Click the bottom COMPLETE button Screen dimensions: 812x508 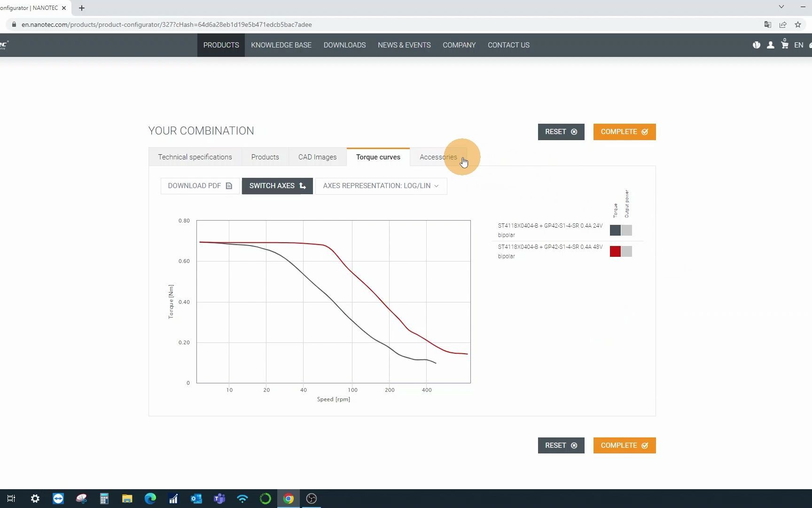point(625,445)
